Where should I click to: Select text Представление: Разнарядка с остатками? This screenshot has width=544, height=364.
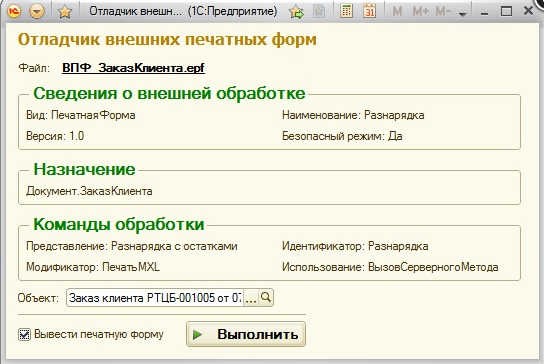[132, 246]
